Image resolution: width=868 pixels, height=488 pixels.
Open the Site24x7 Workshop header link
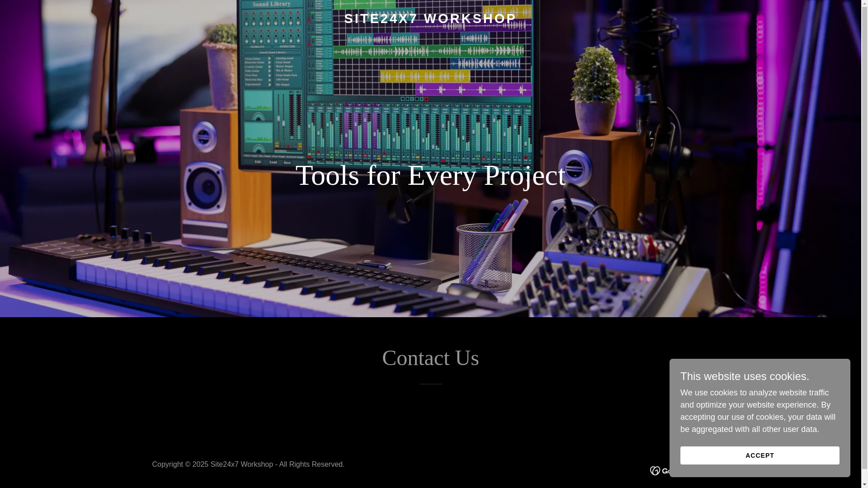click(430, 19)
